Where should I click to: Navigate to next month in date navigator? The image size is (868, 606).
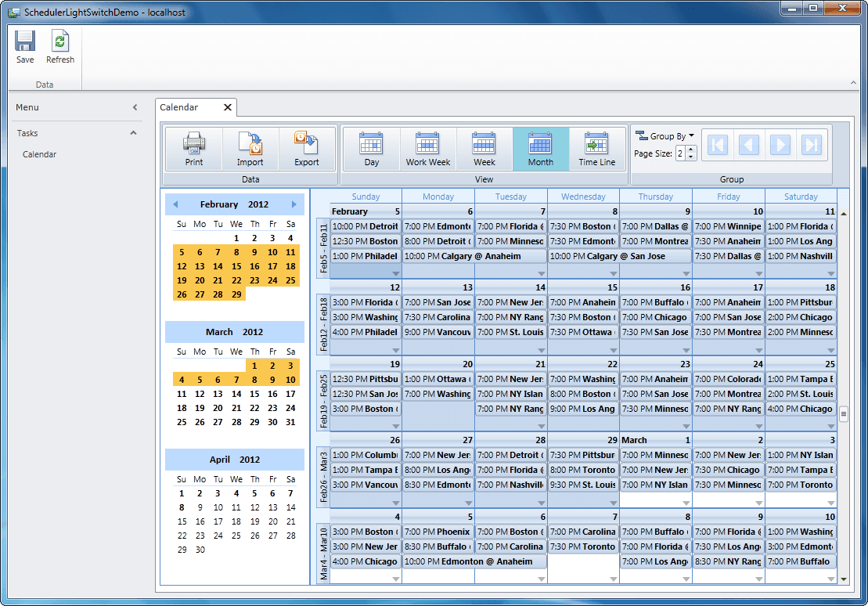(x=294, y=204)
